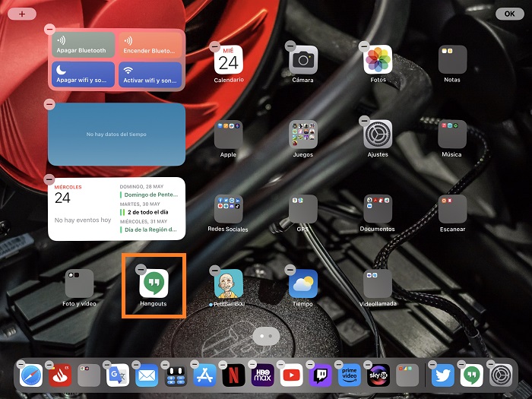The height and width of the screenshot is (399, 532).
Task: Delete Fotos app using its minus badge
Action: point(364,46)
